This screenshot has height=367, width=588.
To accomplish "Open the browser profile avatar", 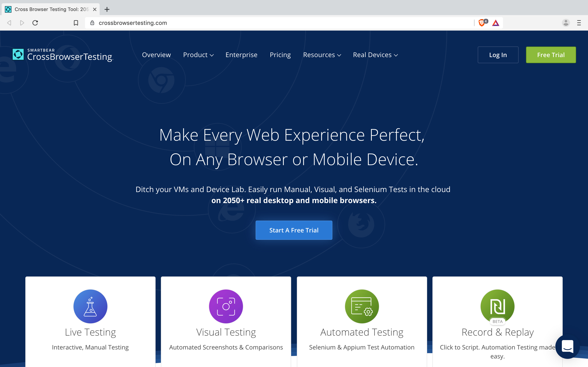I will 566,23.
